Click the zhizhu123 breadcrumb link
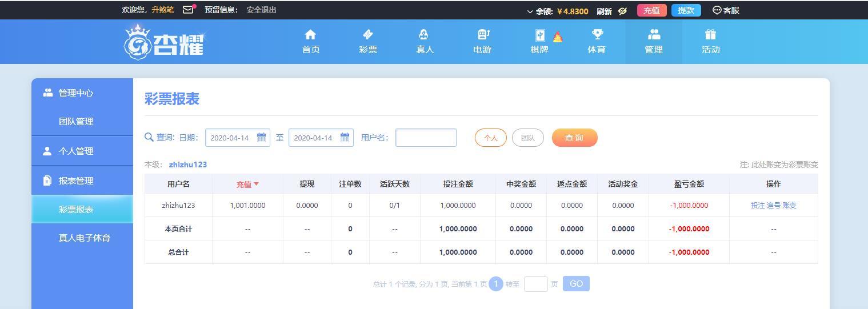The width and height of the screenshot is (868, 309). point(188,164)
